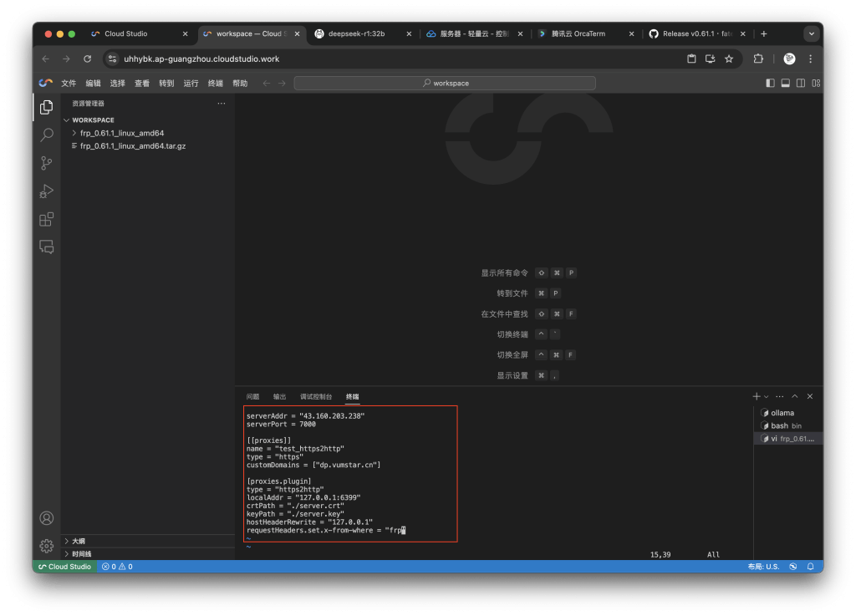This screenshot has width=856, height=616.
Task: Click the 布局: U.S. keyboard layout status
Action: [763, 567]
